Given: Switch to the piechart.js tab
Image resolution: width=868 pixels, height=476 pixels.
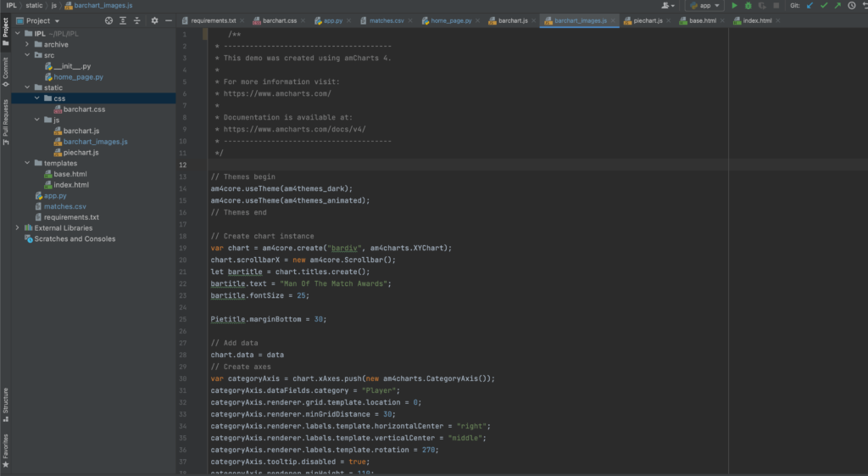Looking at the screenshot, I should pyautogui.click(x=648, y=20).
